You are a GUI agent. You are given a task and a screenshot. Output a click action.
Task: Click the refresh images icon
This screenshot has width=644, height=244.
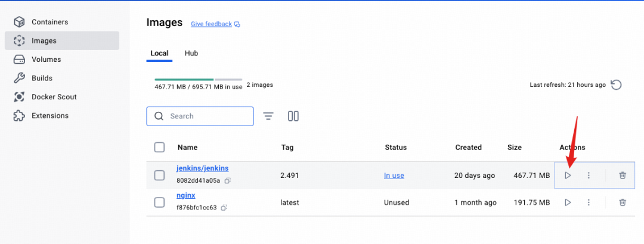click(616, 85)
